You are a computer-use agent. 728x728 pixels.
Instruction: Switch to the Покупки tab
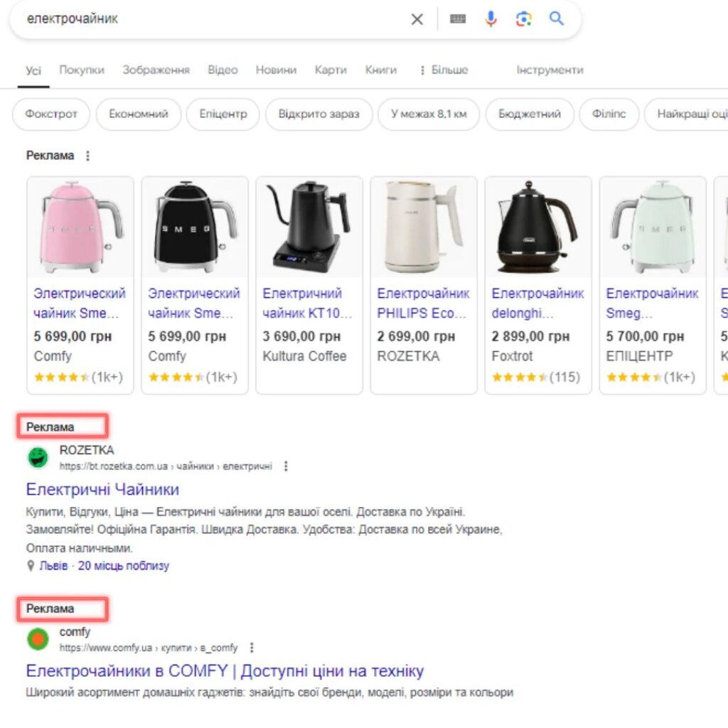tap(80, 70)
